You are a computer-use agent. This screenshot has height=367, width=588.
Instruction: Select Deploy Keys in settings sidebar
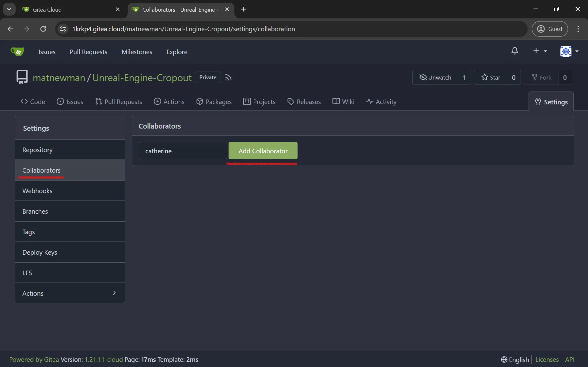[x=70, y=252]
